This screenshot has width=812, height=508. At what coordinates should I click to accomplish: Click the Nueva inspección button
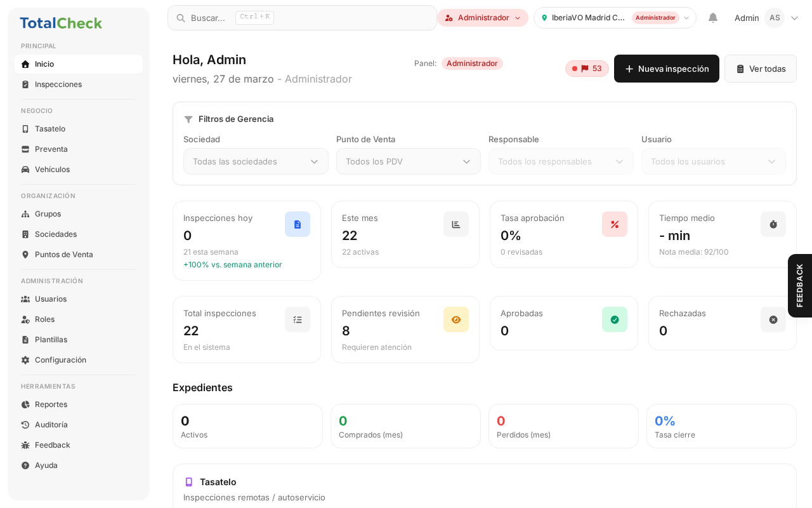click(666, 69)
